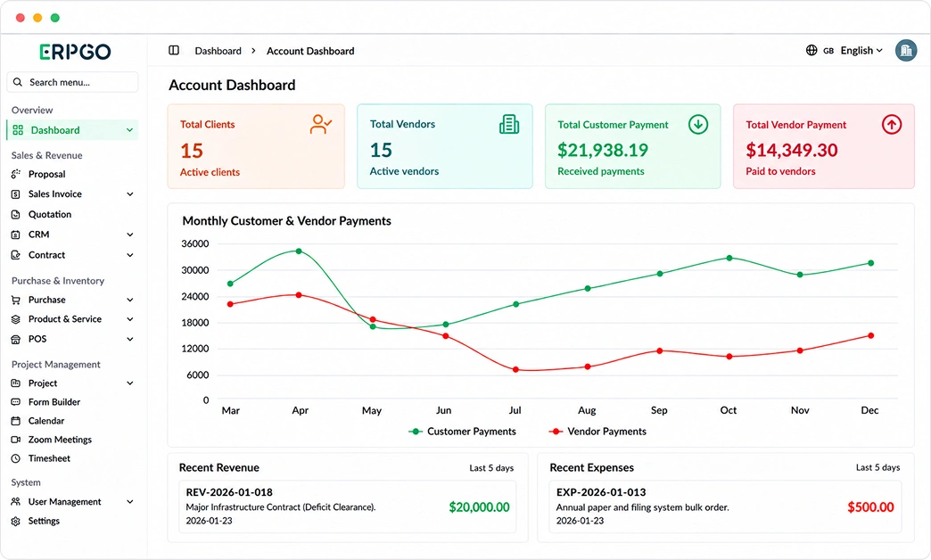The height and width of the screenshot is (560, 931).
Task: Click the Form Builder icon
Action: (x=16, y=402)
